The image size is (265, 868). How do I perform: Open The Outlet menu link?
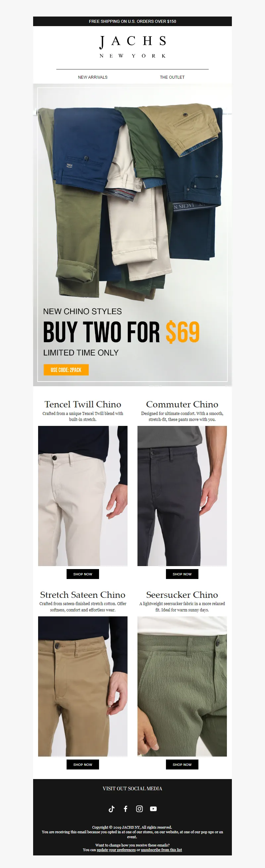172,77
